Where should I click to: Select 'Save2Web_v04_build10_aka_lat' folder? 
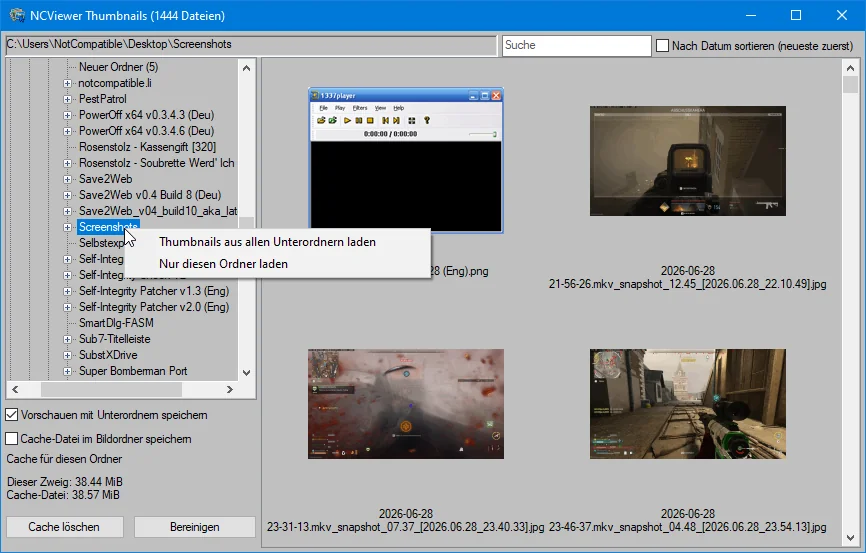coord(157,211)
